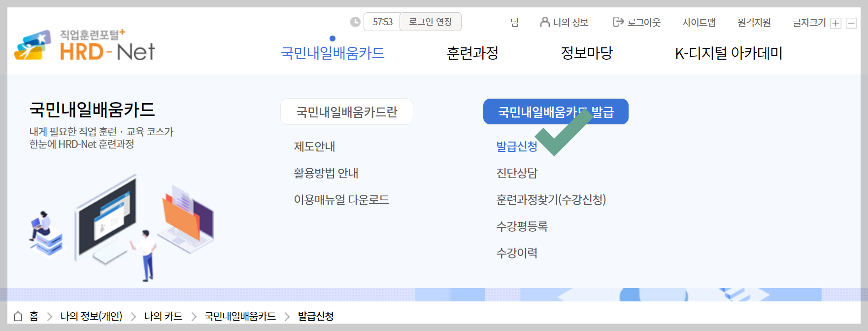
Task: Open 훈련과정 main menu
Action: tap(472, 53)
